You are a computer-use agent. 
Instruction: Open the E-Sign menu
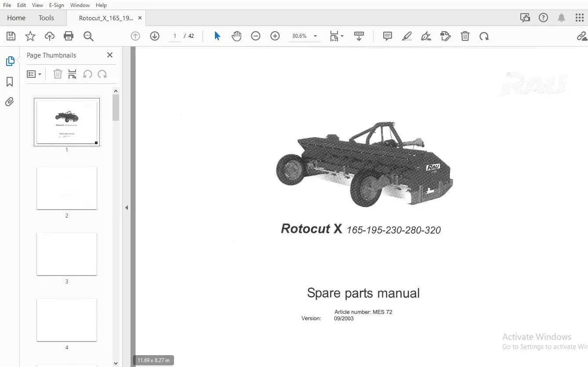pyautogui.click(x=57, y=5)
